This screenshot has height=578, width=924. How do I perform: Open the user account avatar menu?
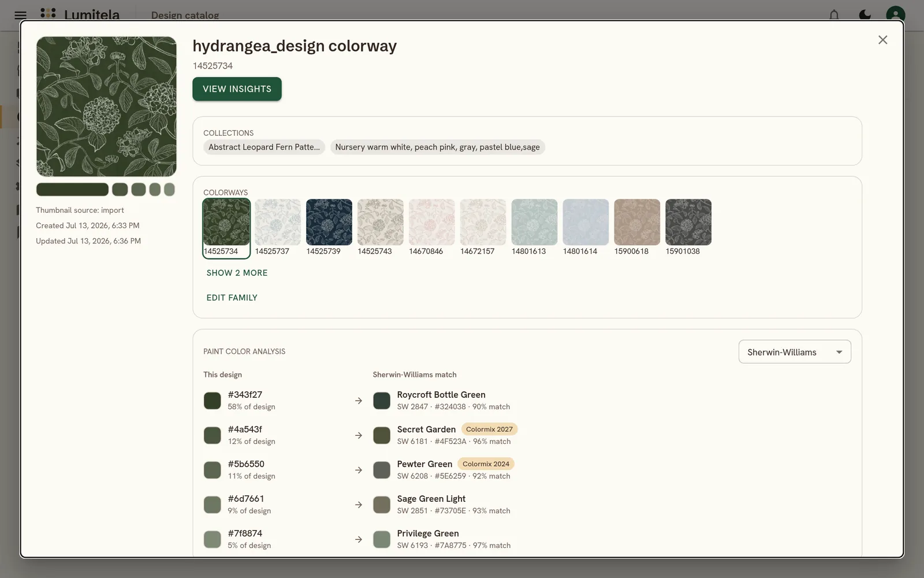click(x=895, y=15)
